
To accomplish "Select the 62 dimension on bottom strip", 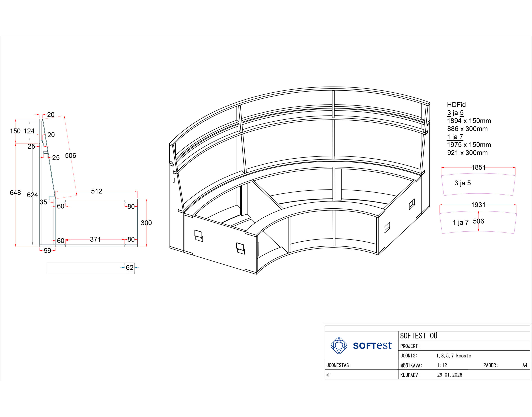I will click(129, 268).
